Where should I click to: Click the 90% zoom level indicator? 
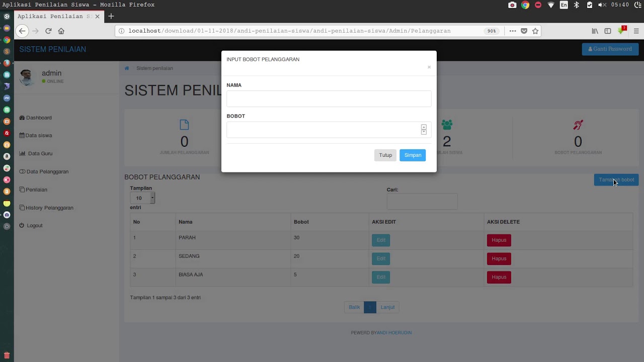(492, 31)
